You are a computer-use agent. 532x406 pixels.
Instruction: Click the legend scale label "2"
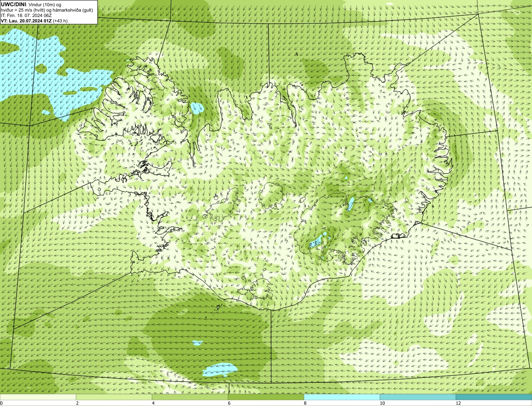click(77, 403)
